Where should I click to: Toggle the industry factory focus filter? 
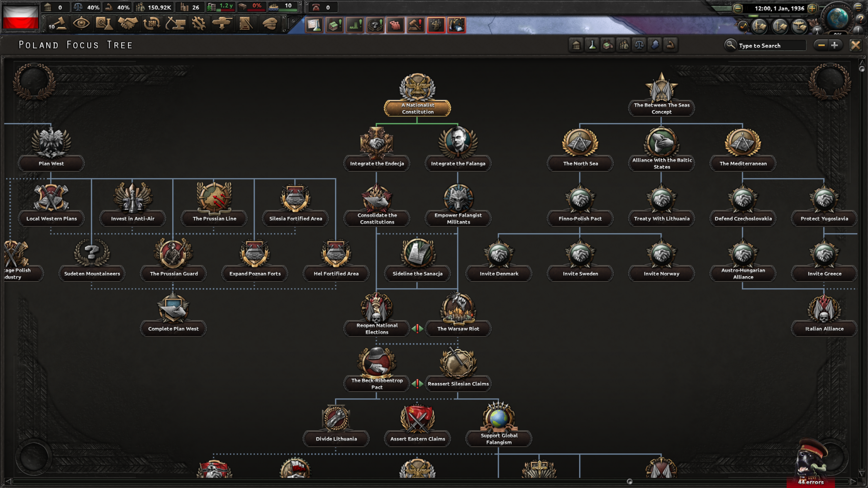pos(608,45)
